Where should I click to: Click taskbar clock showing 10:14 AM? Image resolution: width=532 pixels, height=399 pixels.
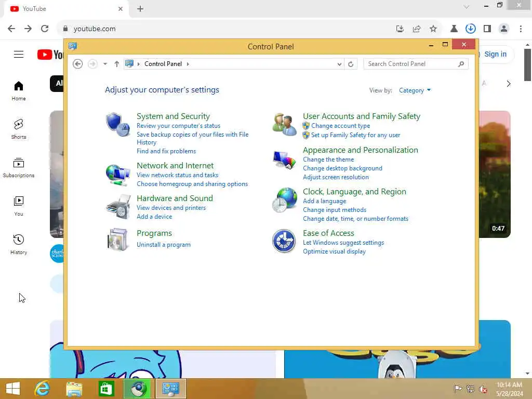(509, 389)
